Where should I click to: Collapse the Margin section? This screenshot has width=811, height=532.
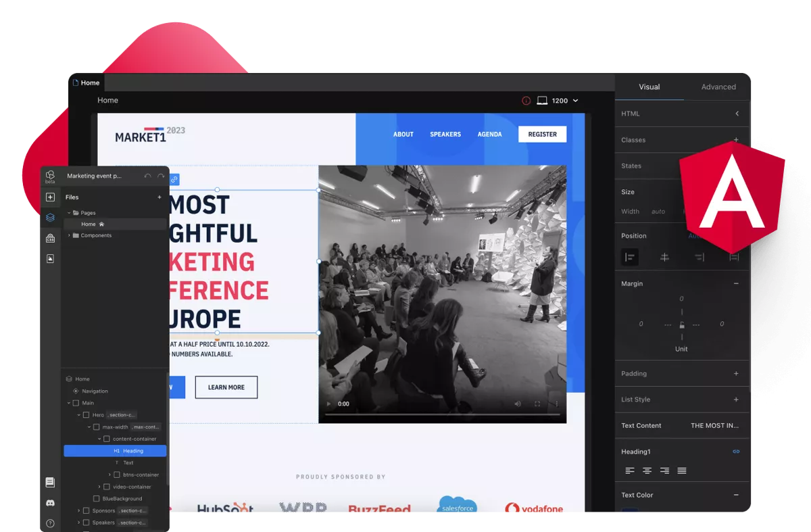736,284
